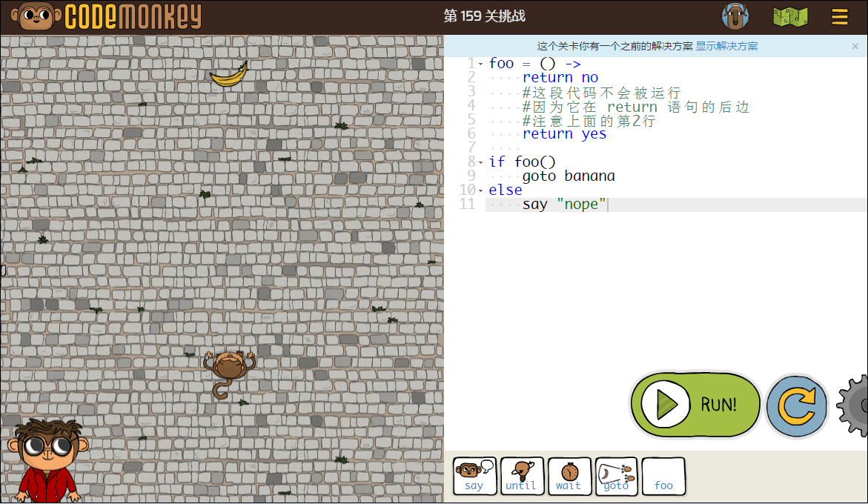Open the user avatar profile icon
This screenshot has height=504, width=868.
(x=735, y=16)
